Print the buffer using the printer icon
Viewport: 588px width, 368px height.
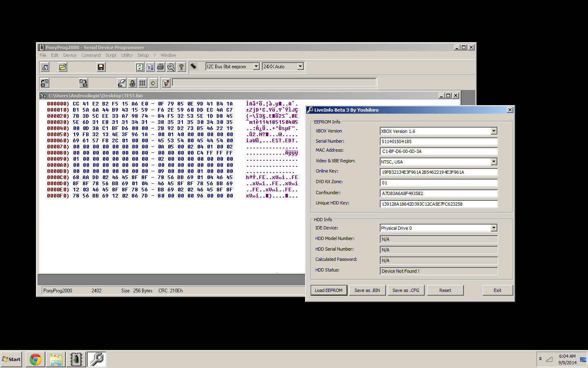click(x=160, y=67)
